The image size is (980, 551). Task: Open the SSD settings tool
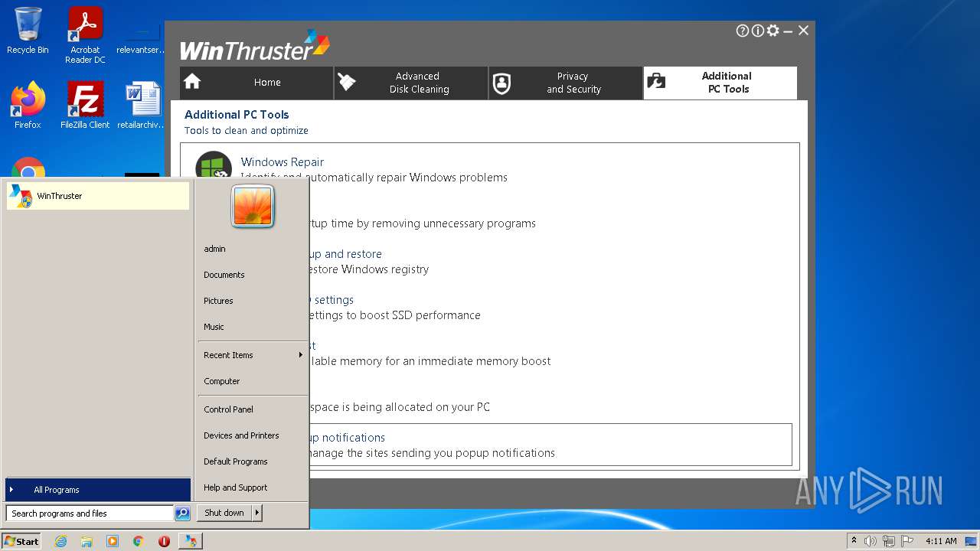tap(331, 300)
